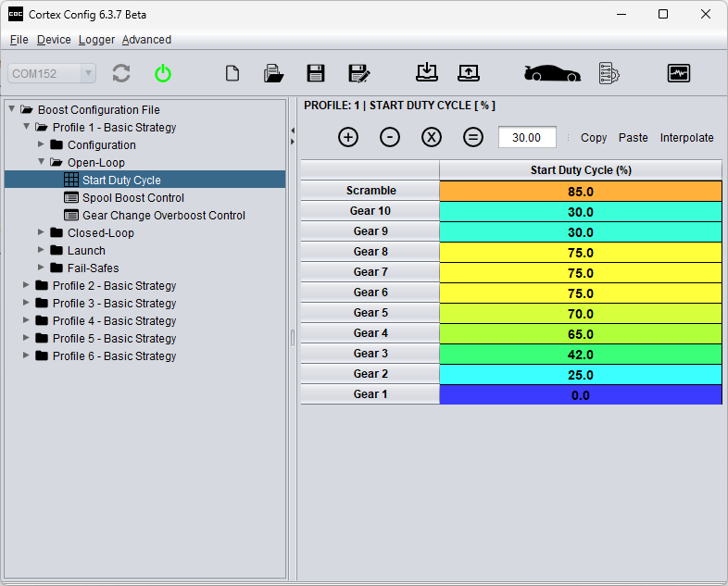This screenshot has height=586, width=728.
Task: Select the orange Scramble 85.0 cell
Action: pos(580,191)
